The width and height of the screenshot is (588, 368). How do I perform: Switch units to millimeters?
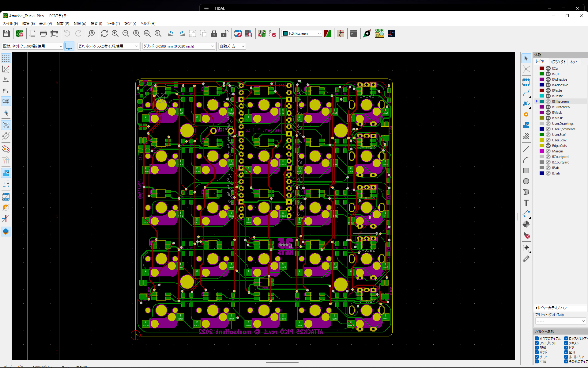(6, 101)
